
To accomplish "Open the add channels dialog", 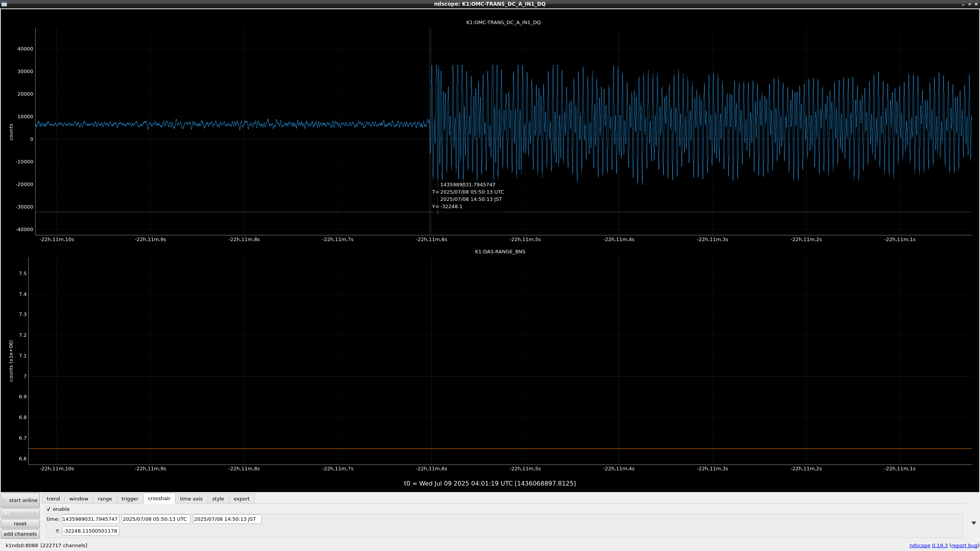I will coord(20,534).
